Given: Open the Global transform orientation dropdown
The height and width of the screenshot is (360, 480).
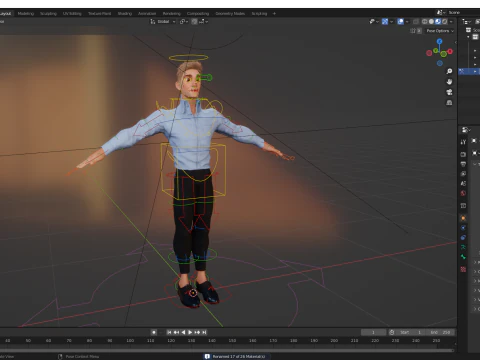Looking at the screenshot, I should point(163,21).
